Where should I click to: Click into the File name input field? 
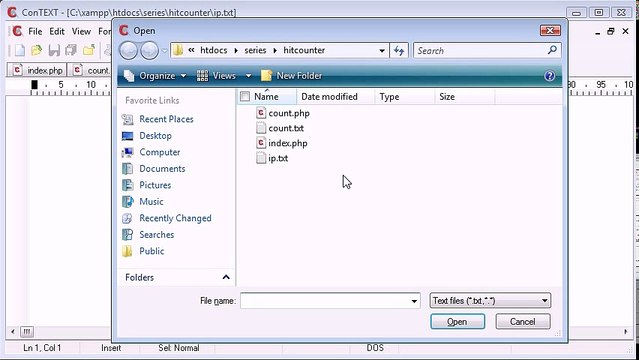[x=325, y=301]
